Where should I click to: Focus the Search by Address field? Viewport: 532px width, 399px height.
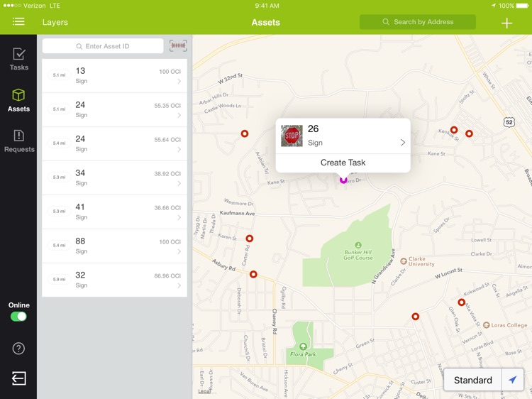(x=417, y=22)
